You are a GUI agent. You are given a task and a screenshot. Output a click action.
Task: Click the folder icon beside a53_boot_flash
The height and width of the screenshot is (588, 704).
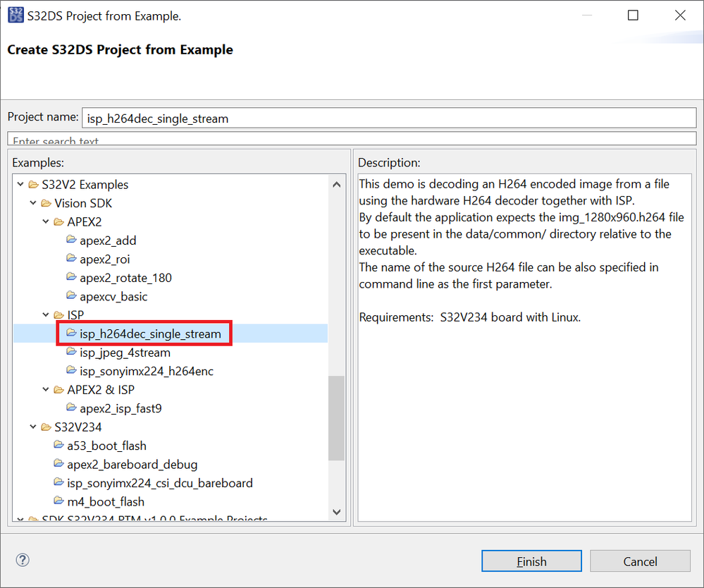(x=59, y=446)
